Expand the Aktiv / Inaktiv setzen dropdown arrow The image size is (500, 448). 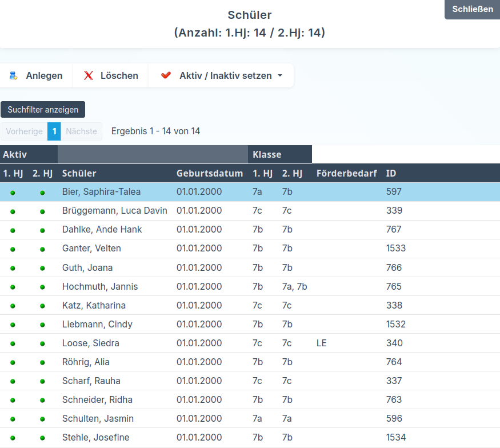pyautogui.click(x=280, y=76)
